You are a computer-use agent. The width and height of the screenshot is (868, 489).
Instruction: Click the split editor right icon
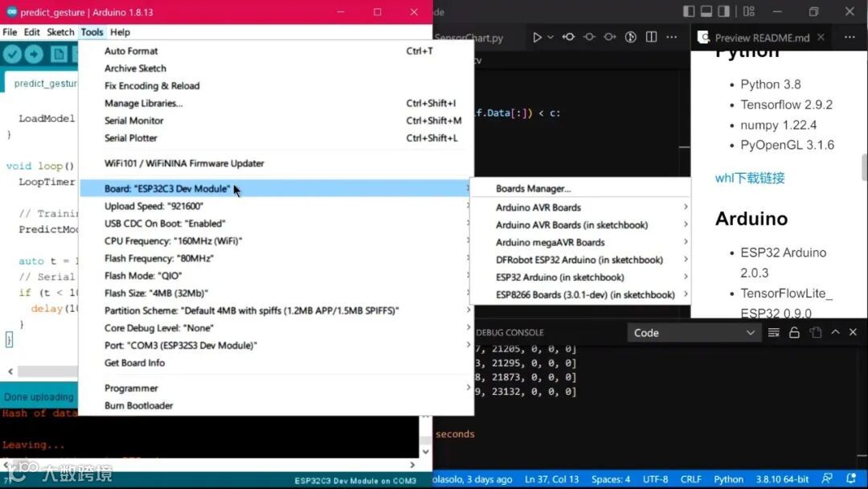tap(651, 37)
